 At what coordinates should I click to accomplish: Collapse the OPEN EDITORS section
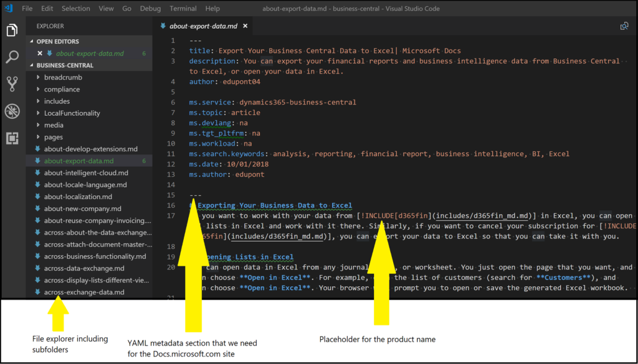pyautogui.click(x=59, y=41)
